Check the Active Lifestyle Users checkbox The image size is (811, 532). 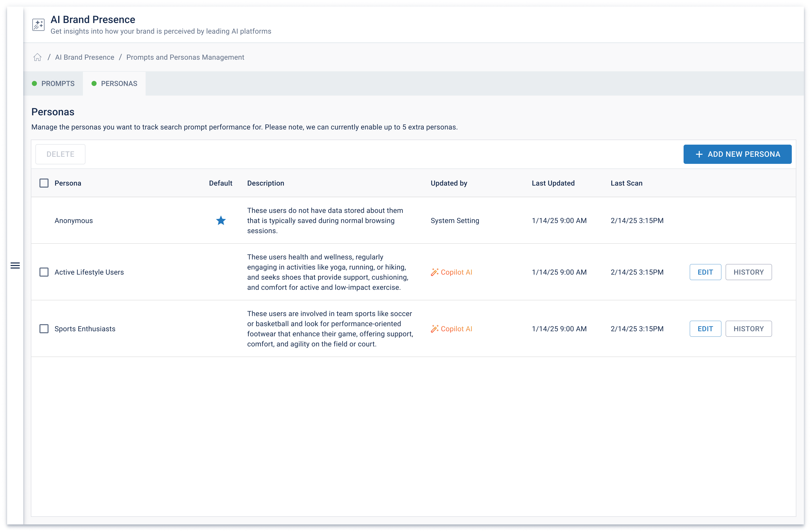pos(44,272)
